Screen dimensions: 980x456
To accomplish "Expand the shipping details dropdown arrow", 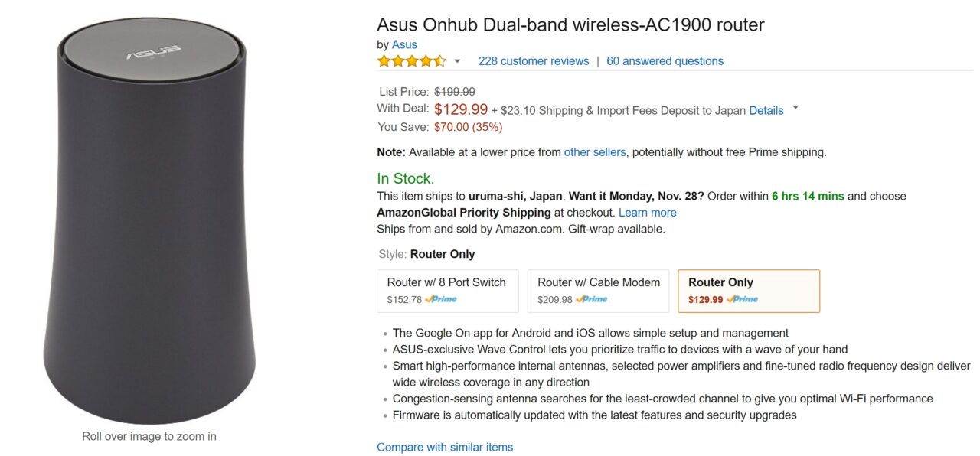I will [795, 108].
